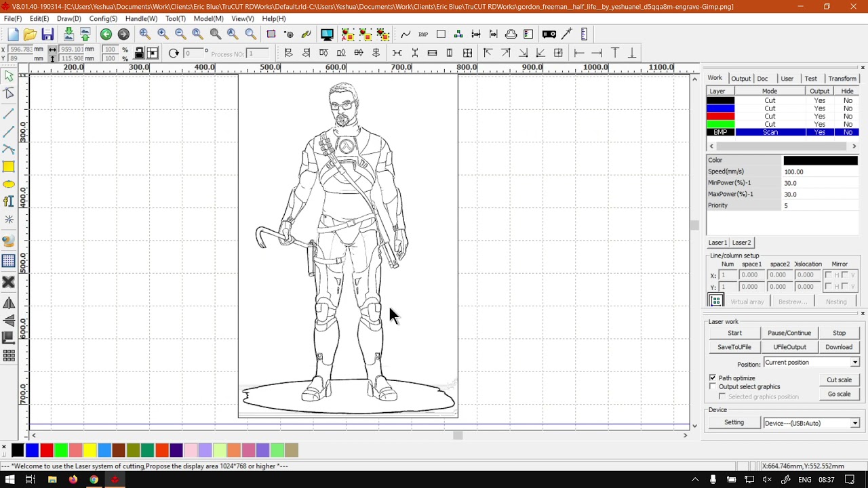Click the Priority value 5

[x=821, y=205]
